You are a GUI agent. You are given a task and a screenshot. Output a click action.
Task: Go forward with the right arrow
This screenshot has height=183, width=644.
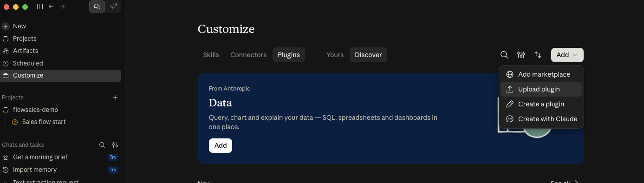(x=63, y=7)
